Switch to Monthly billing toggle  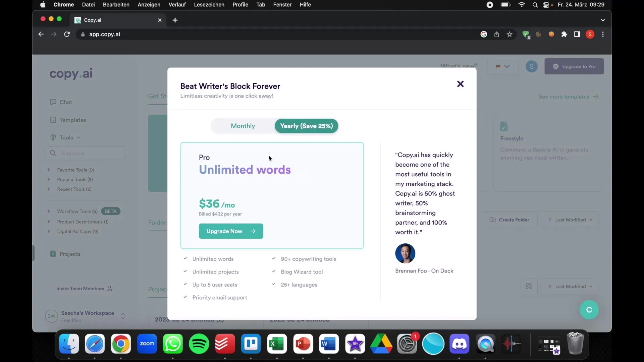tap(243, 126)
